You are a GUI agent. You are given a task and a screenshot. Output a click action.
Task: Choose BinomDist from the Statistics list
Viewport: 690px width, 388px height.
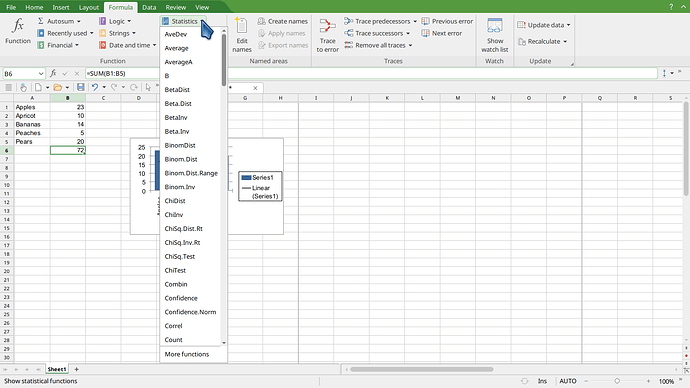[x=180, y=145]
